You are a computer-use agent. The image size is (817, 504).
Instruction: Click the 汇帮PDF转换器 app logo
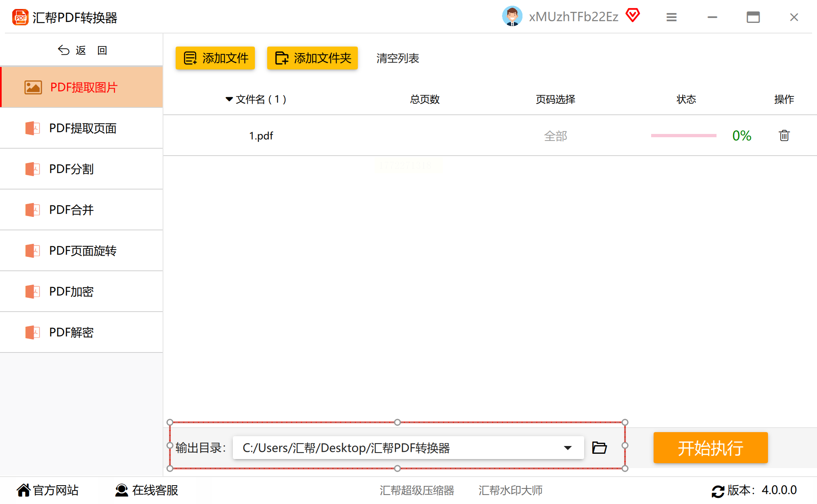pyautogui.click(x=20, y=17)
